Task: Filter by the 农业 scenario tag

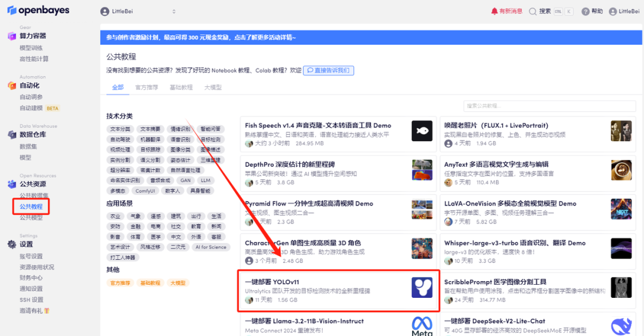Action: [116, 216]
